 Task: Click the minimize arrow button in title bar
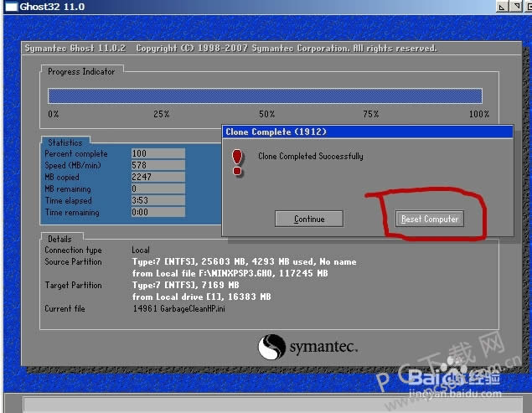click(x=502, y=7)
